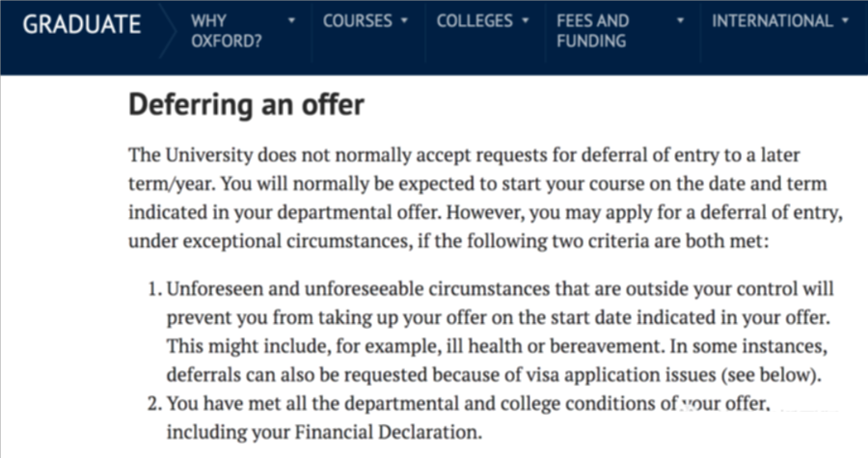Viewport: 868px width, 458px height.
Task: Expand the International dropdown arrow
Action: tap(845, 21)
